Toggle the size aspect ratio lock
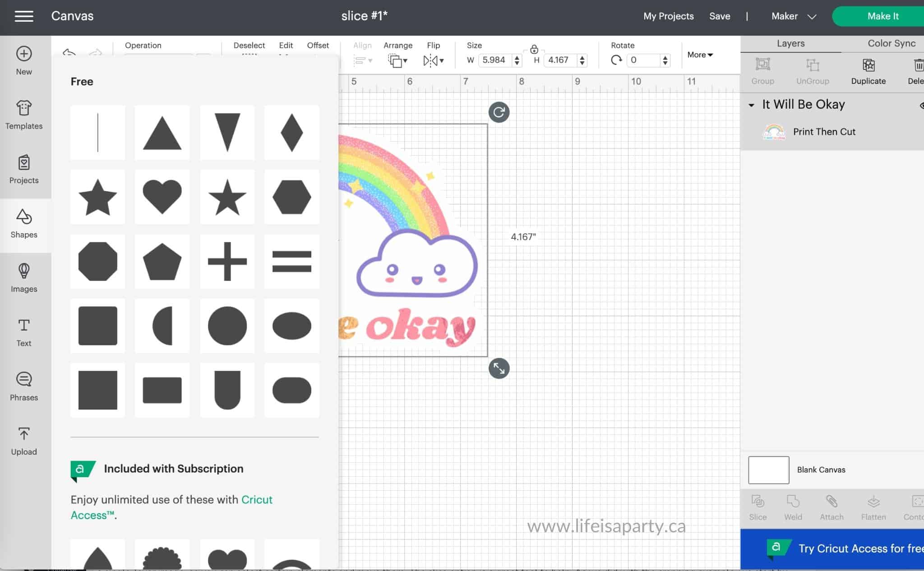This screenshot has height=571, width=924. [534, 49]
